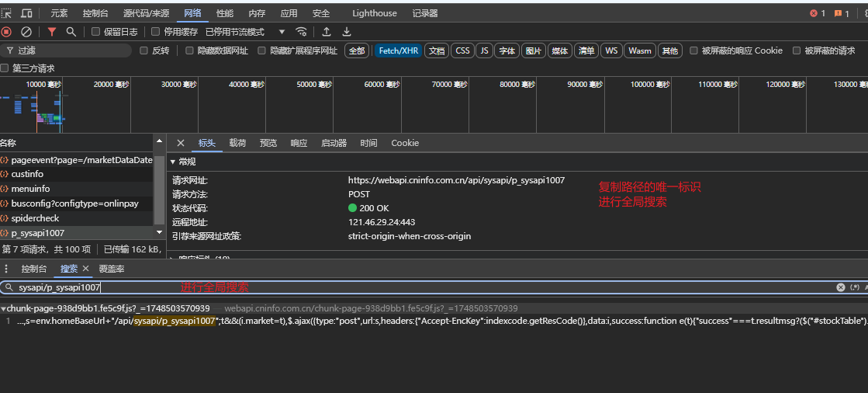The height and width of the screenshot is (393, 868).
Task: Switch to 时间 request tab
Action: pos(368,143)
